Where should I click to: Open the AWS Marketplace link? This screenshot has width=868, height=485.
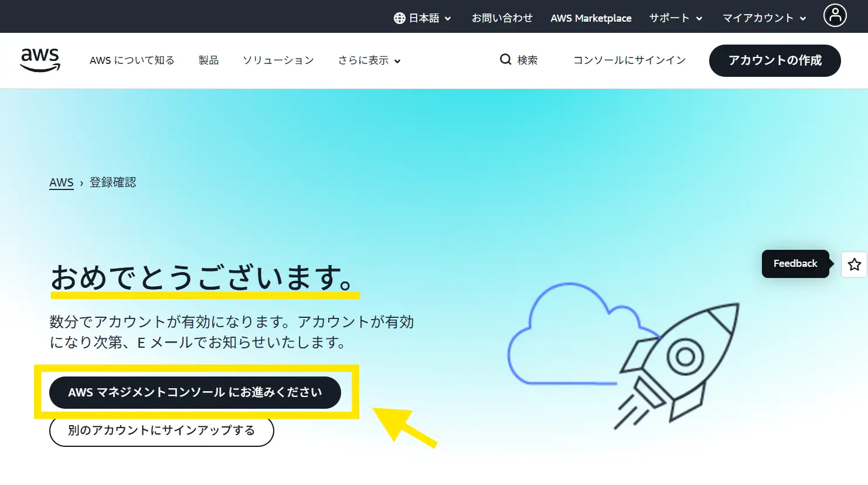[x=591, y=18]
